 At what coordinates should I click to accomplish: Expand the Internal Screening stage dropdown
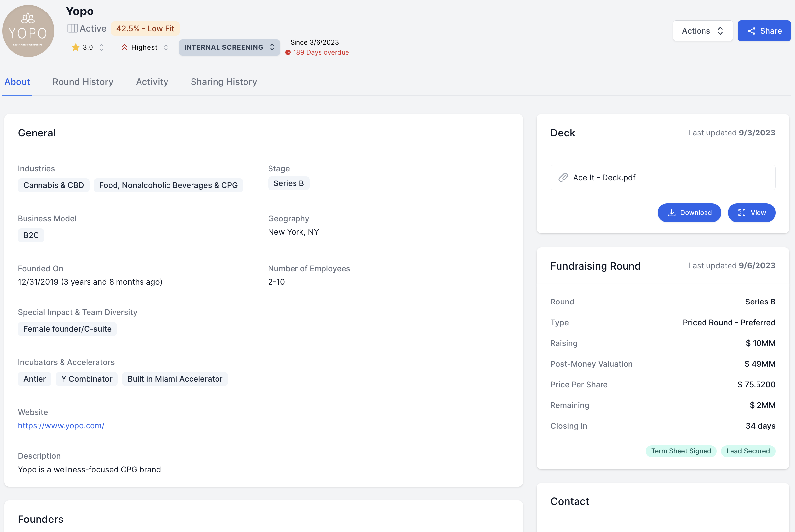(x=229, y=47)
